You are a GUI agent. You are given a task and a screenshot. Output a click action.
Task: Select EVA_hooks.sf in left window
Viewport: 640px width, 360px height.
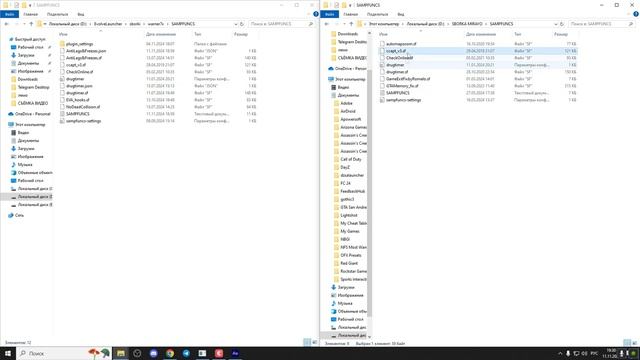[x=77, y=100]
